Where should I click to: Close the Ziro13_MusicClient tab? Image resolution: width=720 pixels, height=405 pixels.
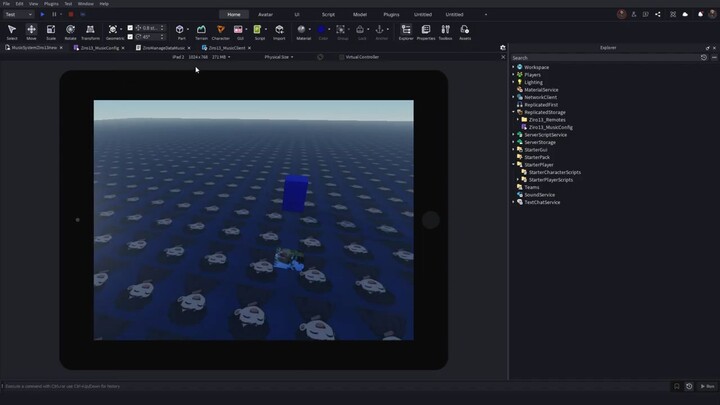pyautogui.click(x=249, y=48)
